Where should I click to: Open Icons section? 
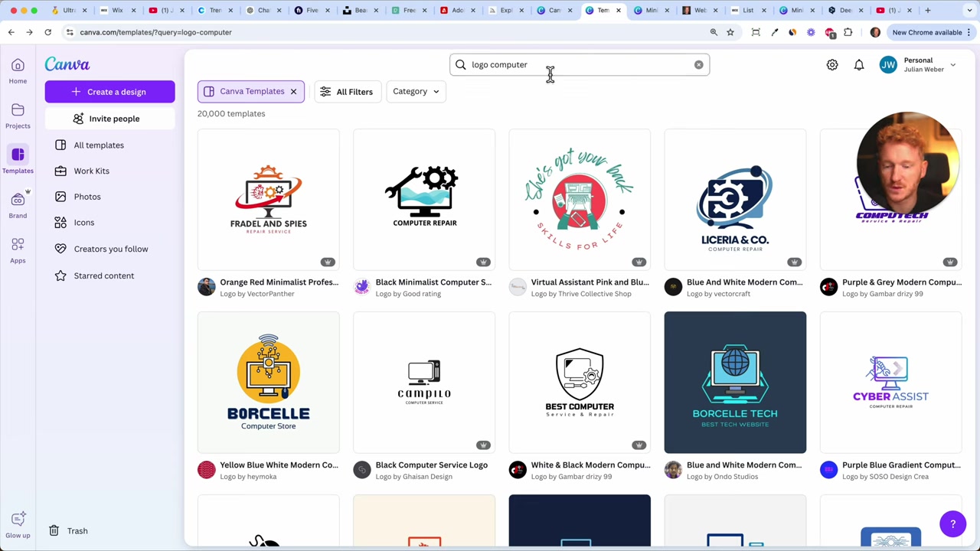(84, 222)
